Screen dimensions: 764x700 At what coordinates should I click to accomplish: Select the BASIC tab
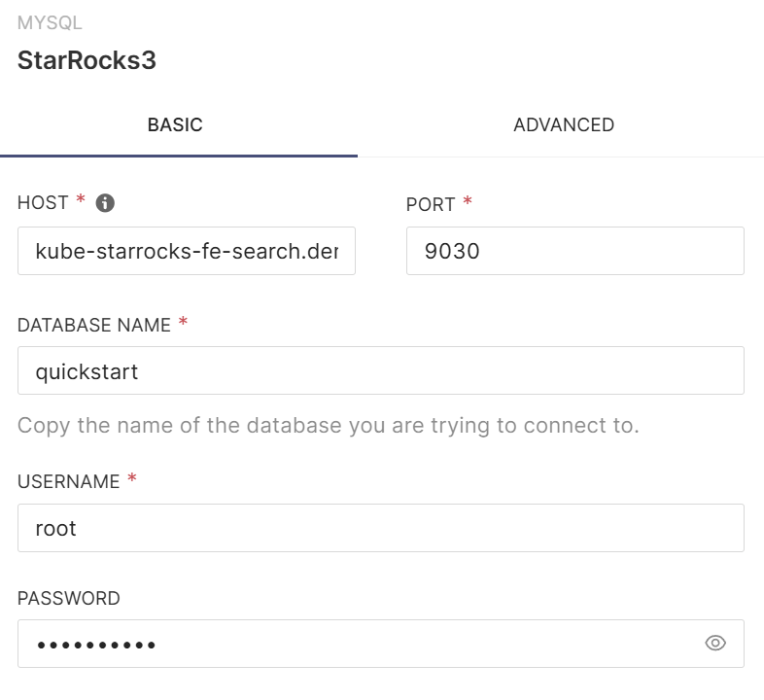point(175,125)
